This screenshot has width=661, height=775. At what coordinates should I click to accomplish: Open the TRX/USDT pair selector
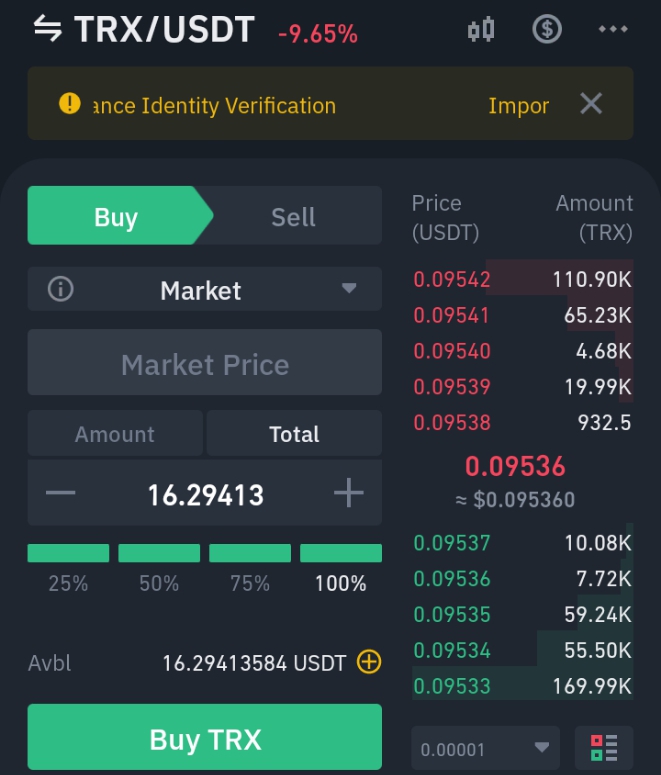164,29
